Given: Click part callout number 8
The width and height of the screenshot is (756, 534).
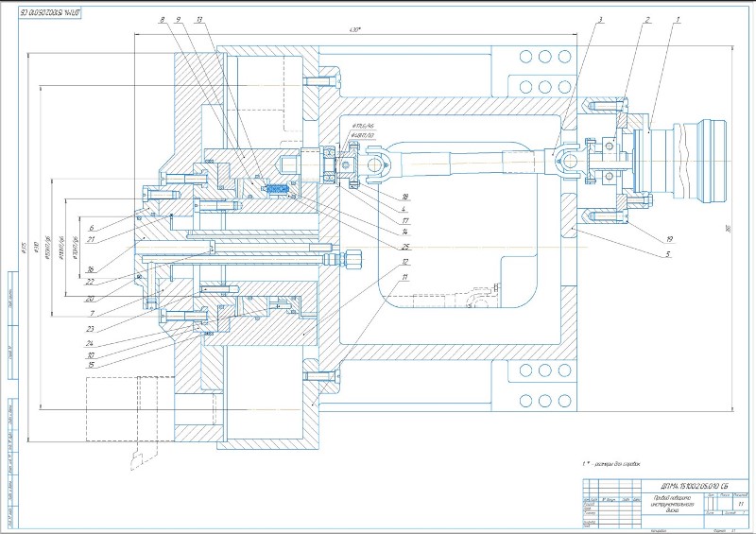Looking at the screenshot, I should (x=162, y=19).
